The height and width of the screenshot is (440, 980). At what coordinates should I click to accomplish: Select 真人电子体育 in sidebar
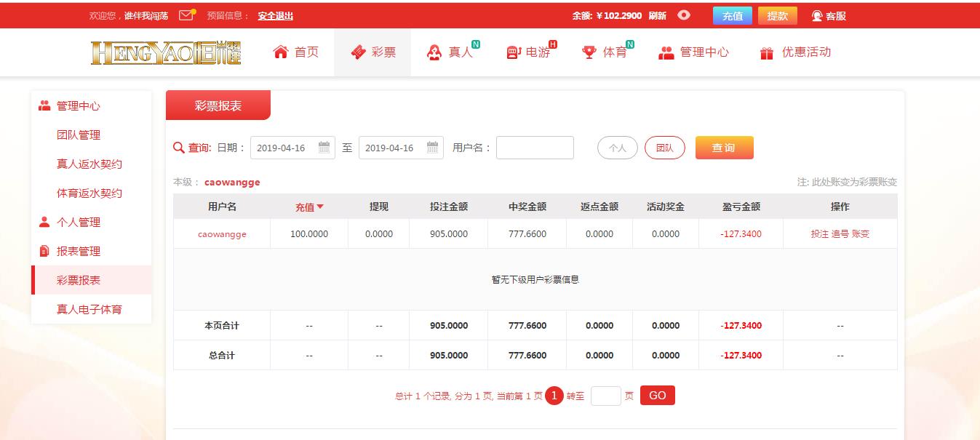(89, 309)
